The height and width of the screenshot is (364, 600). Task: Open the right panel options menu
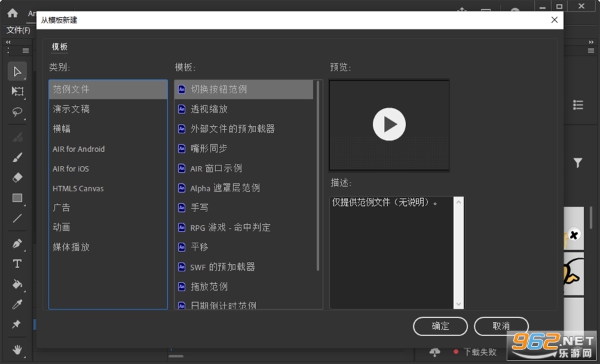click(591, 51)
